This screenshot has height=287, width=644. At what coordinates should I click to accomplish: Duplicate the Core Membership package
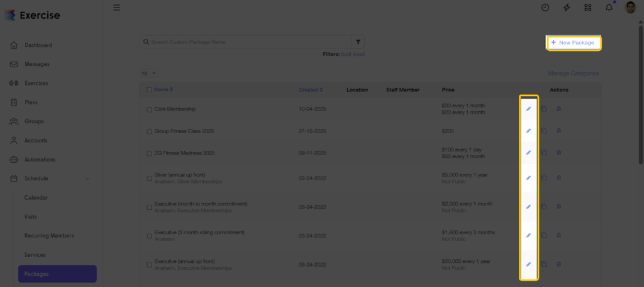[543, 109]
